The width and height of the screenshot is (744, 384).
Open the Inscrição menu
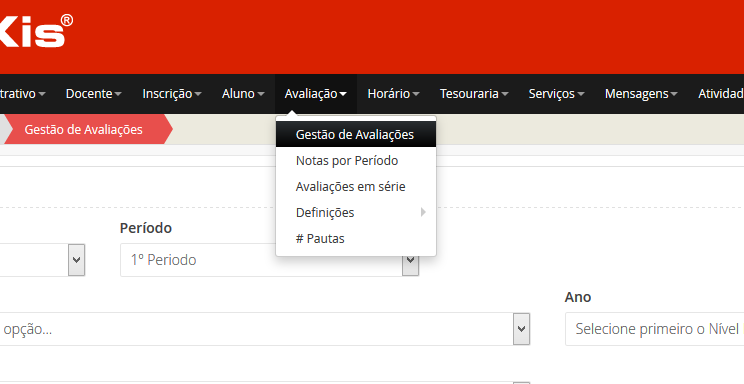[172, 94]
